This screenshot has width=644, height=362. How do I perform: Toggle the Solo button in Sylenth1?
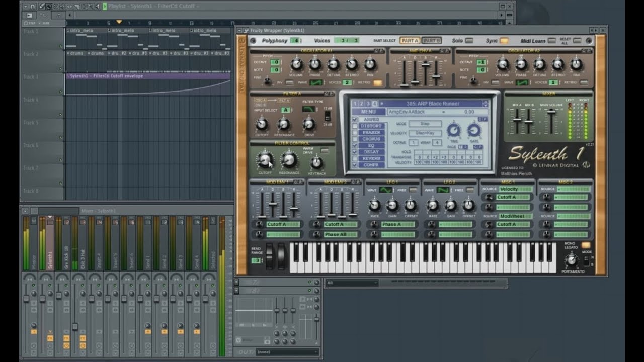[469, 41]
